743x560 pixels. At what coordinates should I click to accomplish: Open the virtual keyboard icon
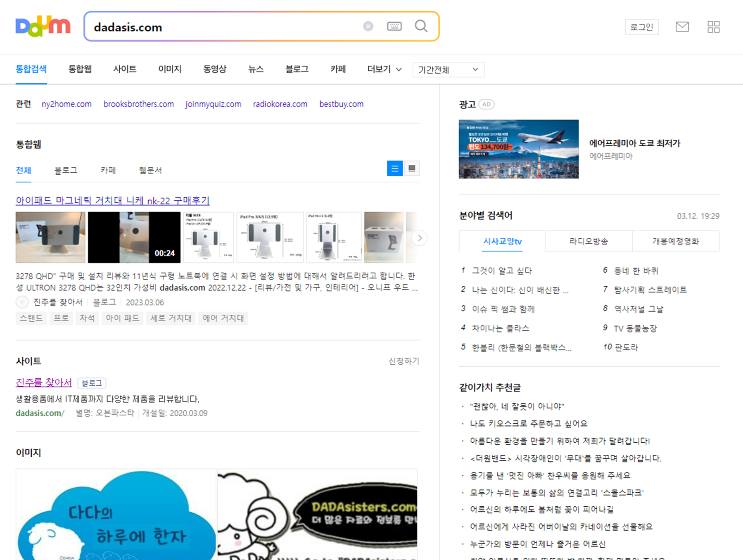pos(394,26)
